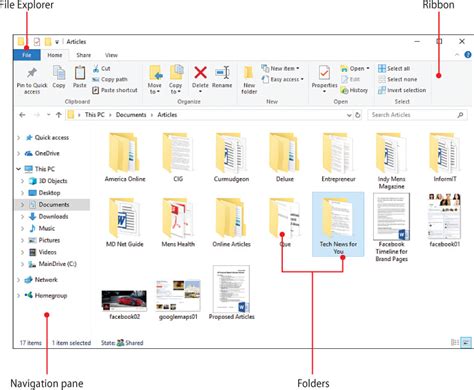This screenshot has height=390, width=474.
Task: Select MainDrive (C:) in navigation pane
Action: click(53, 264)
